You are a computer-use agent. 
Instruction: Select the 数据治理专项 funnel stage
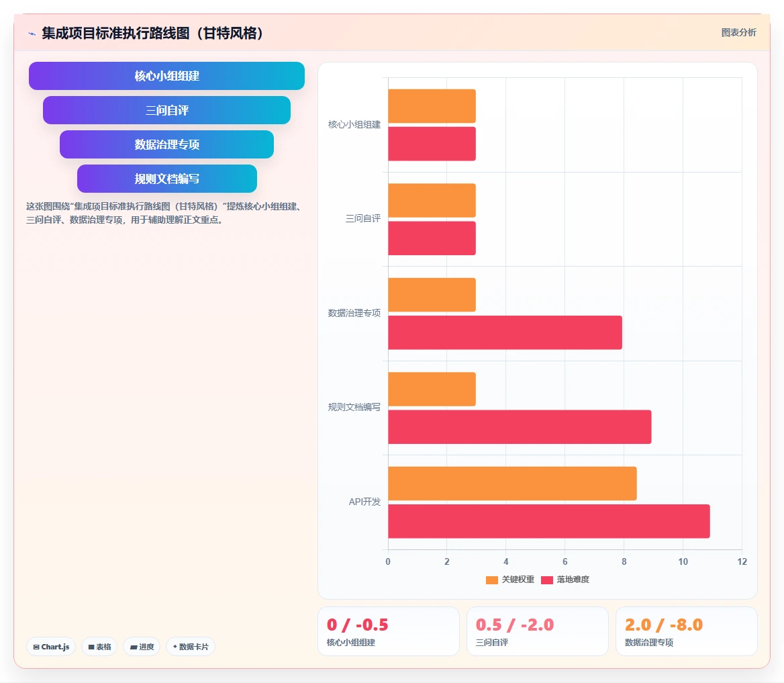tap(166, 144)
